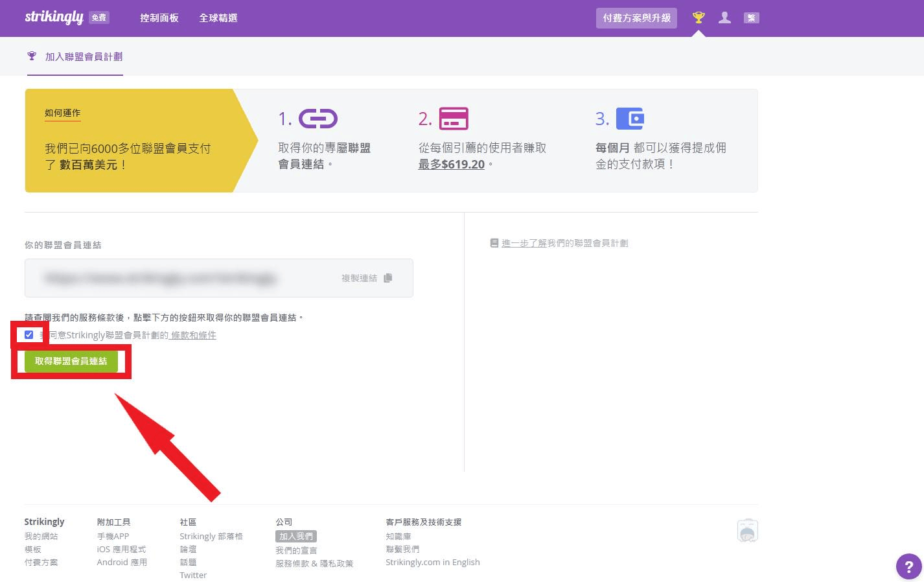Viewport: 924px width, 582px height.
Task: Click the chain link icon in step 1
Action: (319, 118)
